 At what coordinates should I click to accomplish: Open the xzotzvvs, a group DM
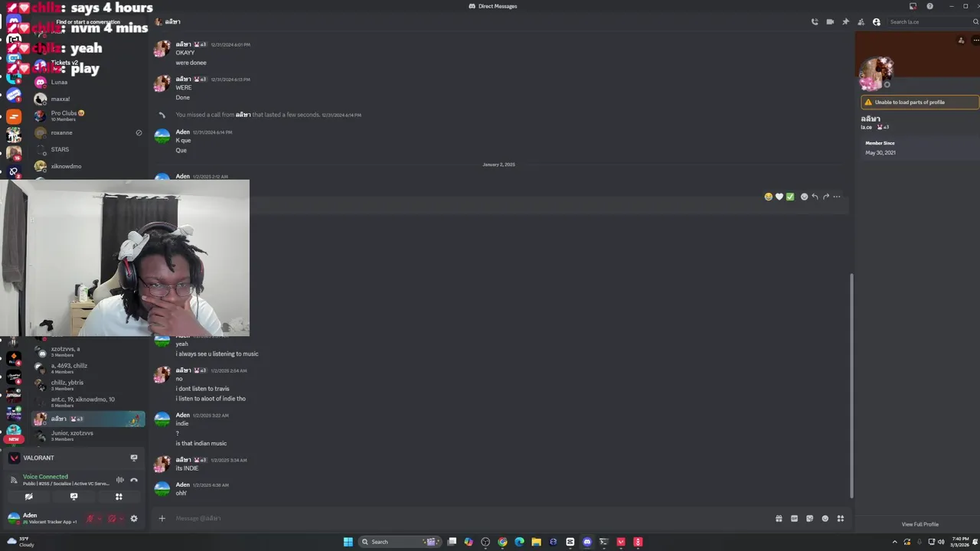tap(87, 351)
